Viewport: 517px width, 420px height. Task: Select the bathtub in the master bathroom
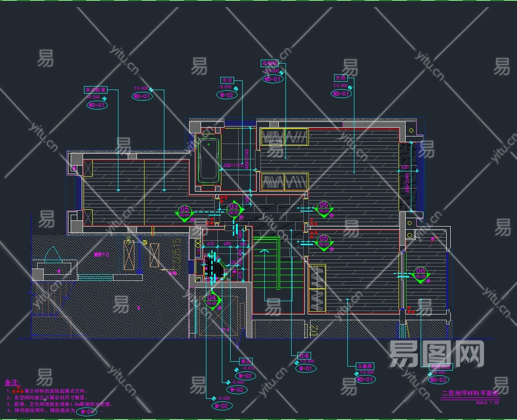pyautogui.click(x=209, y=160)
